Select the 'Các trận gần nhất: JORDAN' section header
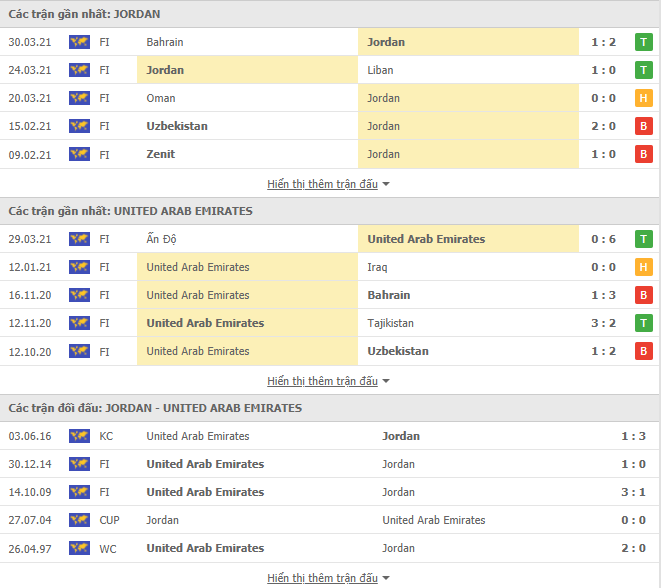This screenshot has width=661, height=588. [x=84, y=14]
